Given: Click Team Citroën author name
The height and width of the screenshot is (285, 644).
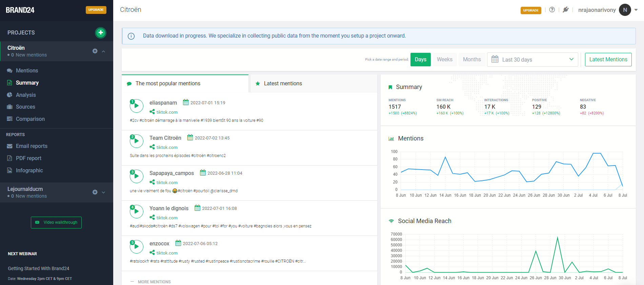Looking at the screenshot, I should (165, 138).
